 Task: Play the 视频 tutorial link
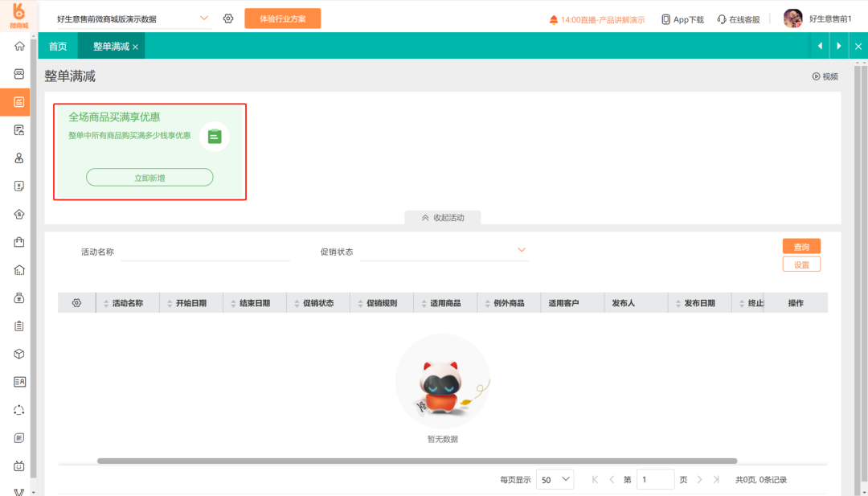click(825, 76)
